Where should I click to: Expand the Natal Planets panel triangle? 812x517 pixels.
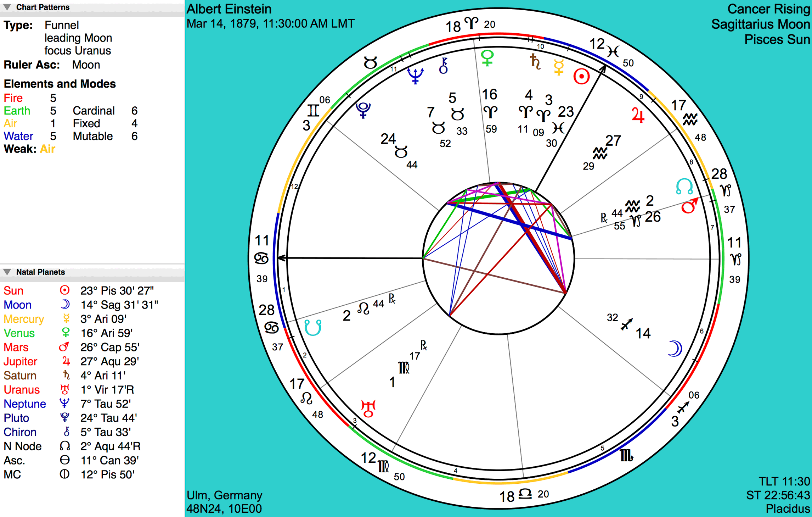click(x=6, y=273)
